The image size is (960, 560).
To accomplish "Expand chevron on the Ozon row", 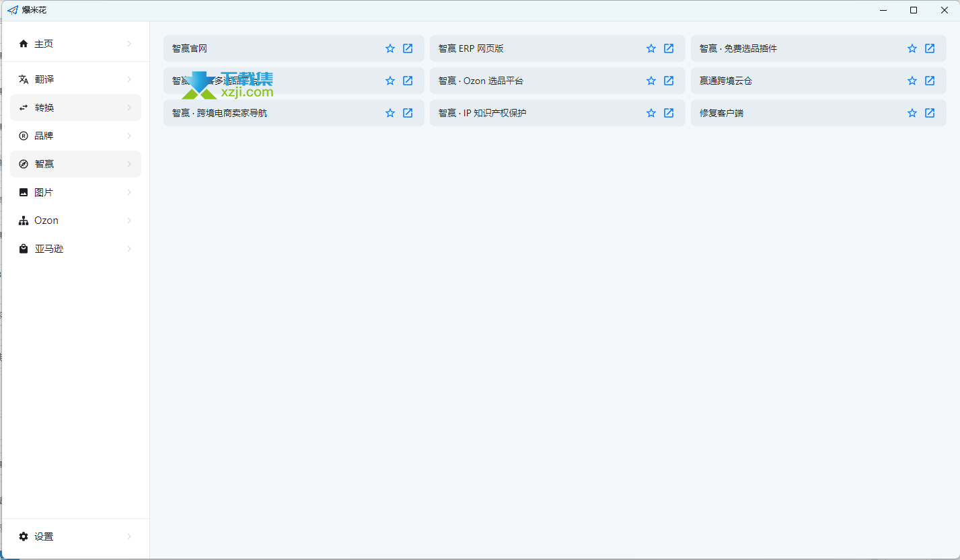I will 129,221.
